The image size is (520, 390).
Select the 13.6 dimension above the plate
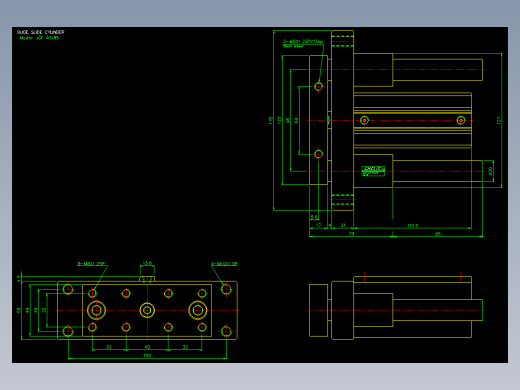pos(147,263)
